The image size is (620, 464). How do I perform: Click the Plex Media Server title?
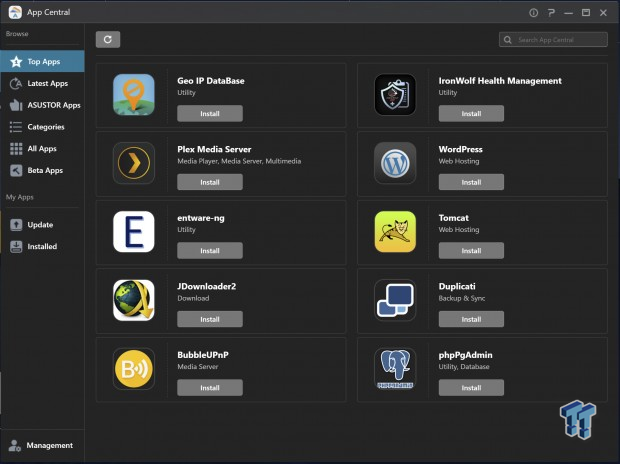tap(214, 149)
